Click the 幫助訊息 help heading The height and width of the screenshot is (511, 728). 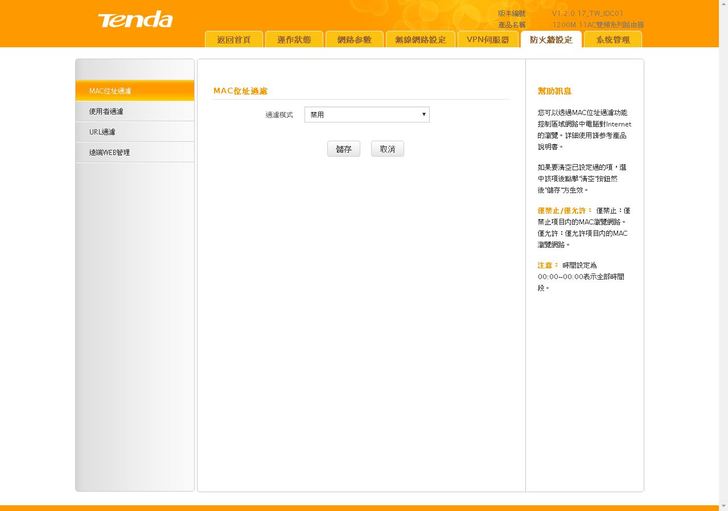click(x=555, y=91)
